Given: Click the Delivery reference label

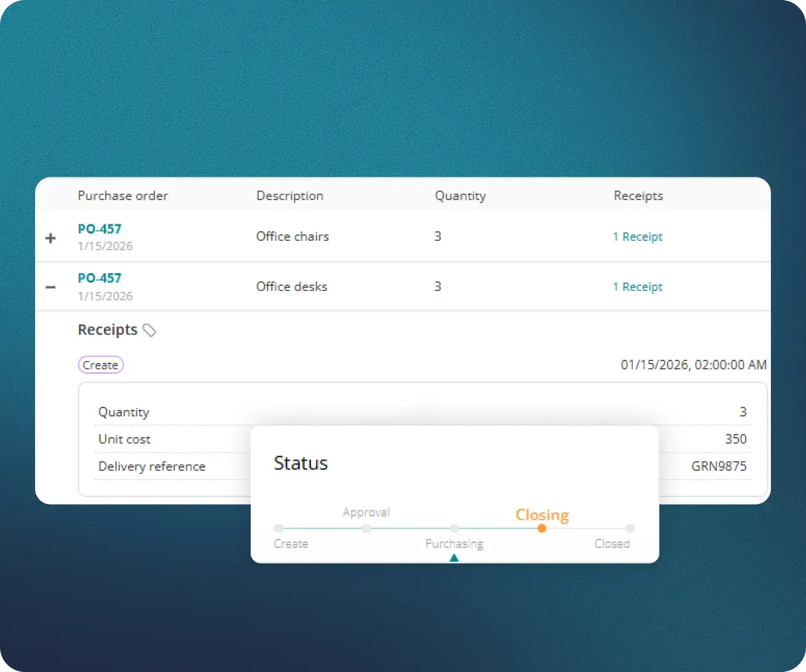Looking at the screenshot, I should point(152,466).
